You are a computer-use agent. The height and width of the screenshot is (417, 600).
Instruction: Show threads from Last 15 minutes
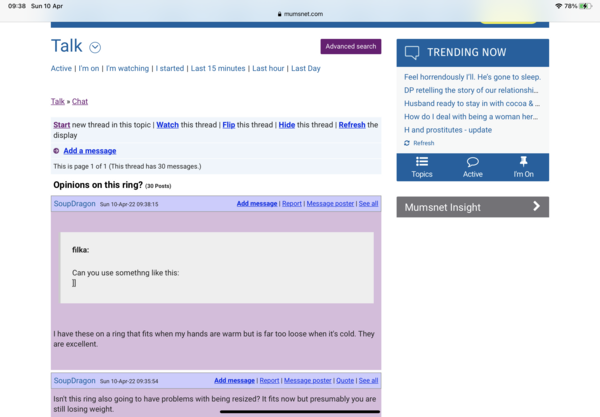[x=218, y=68]
